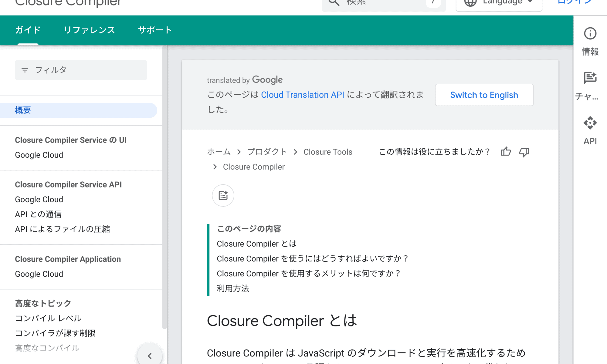
Task: Open Google Cloud under Closure Compiler Service API
Action: 39,200
